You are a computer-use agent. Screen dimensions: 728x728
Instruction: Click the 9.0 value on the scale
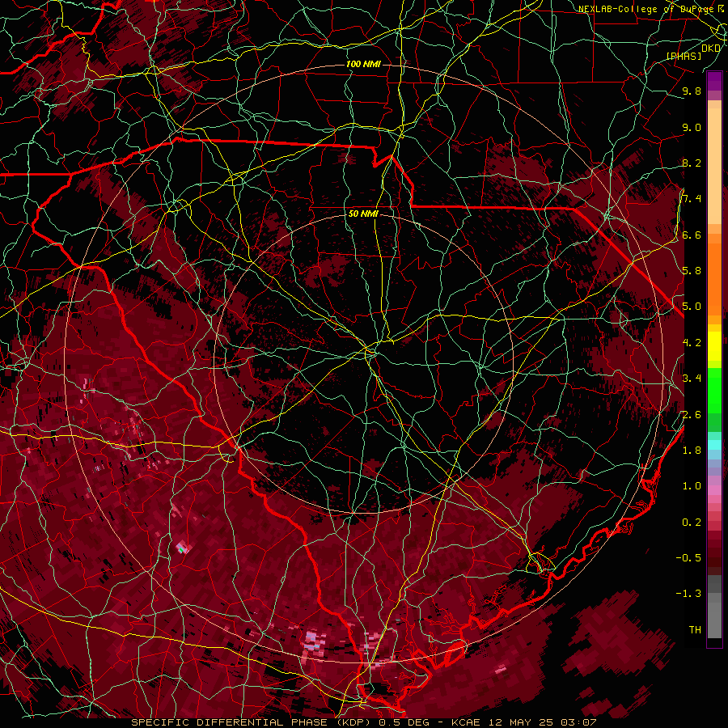[x=692, y=127]
